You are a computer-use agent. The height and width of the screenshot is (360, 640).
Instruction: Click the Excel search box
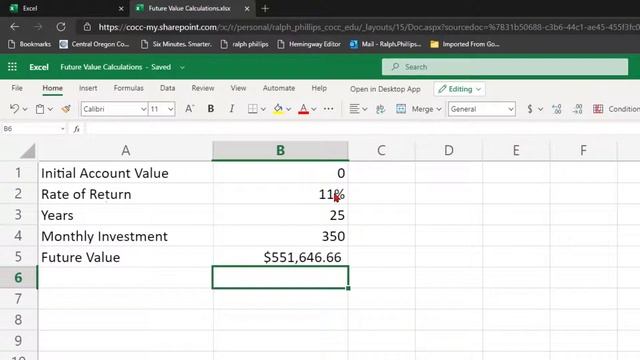pos(505,67)
